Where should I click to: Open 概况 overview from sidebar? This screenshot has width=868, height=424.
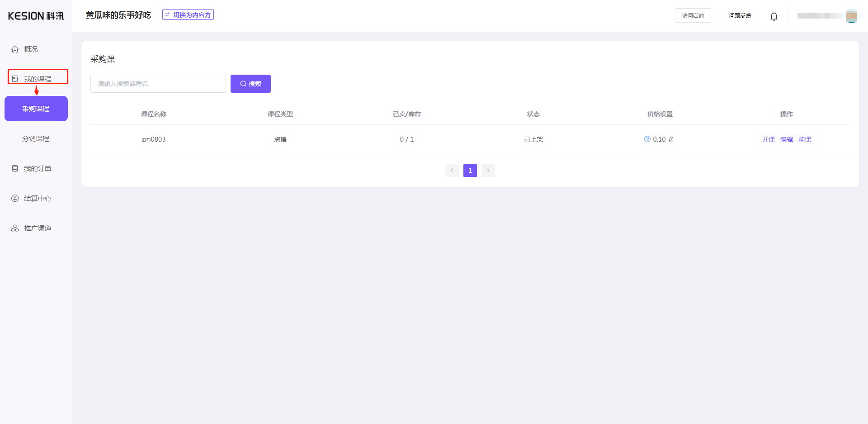31,49
